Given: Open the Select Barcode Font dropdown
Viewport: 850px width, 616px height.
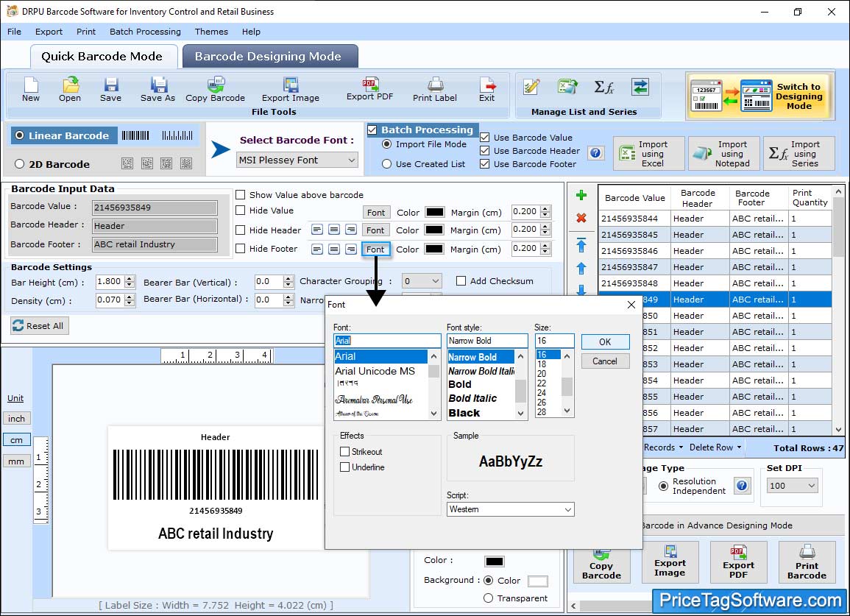Looking at the screenshot, I should (x=297, y=160).
